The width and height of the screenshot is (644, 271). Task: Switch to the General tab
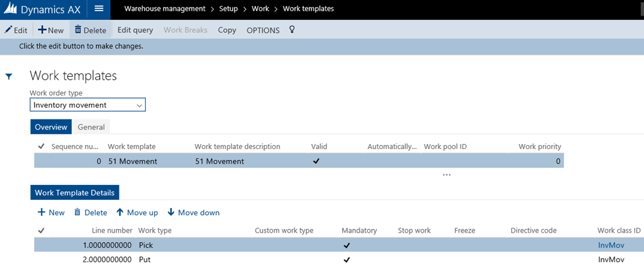91,127
